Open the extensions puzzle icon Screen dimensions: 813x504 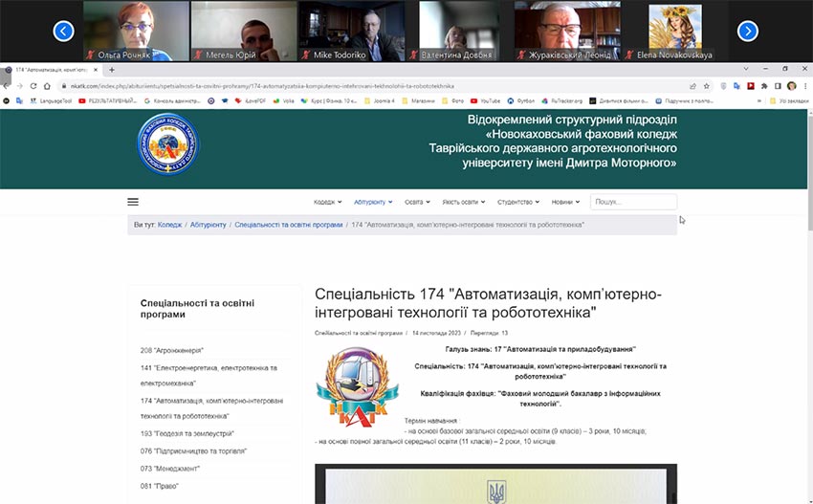764,86
